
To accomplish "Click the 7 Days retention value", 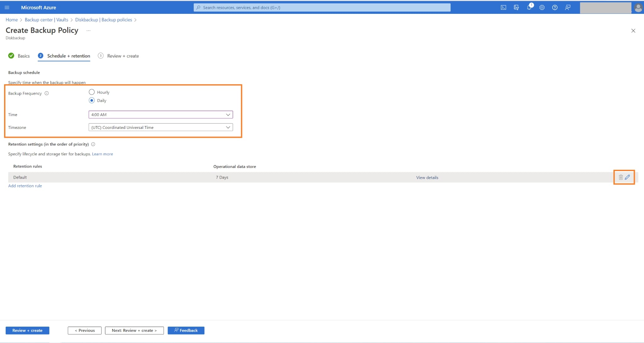I will pyautogui.click(x=222, y=177).
